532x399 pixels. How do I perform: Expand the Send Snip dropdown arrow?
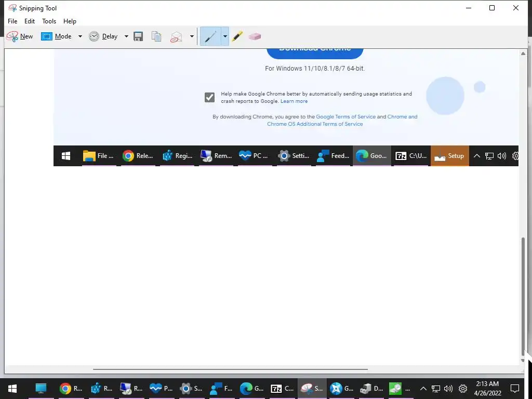click(x=192, y=36)
